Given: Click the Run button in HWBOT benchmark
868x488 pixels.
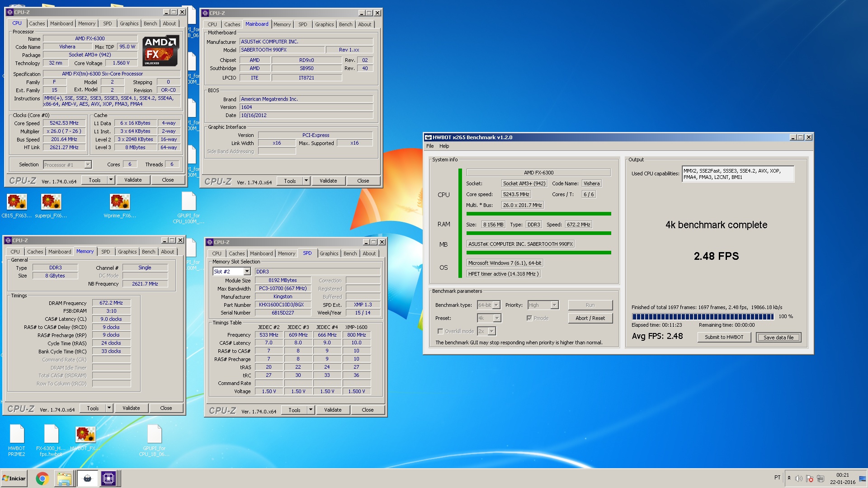Looking at the screenshot, I should 590,305.
